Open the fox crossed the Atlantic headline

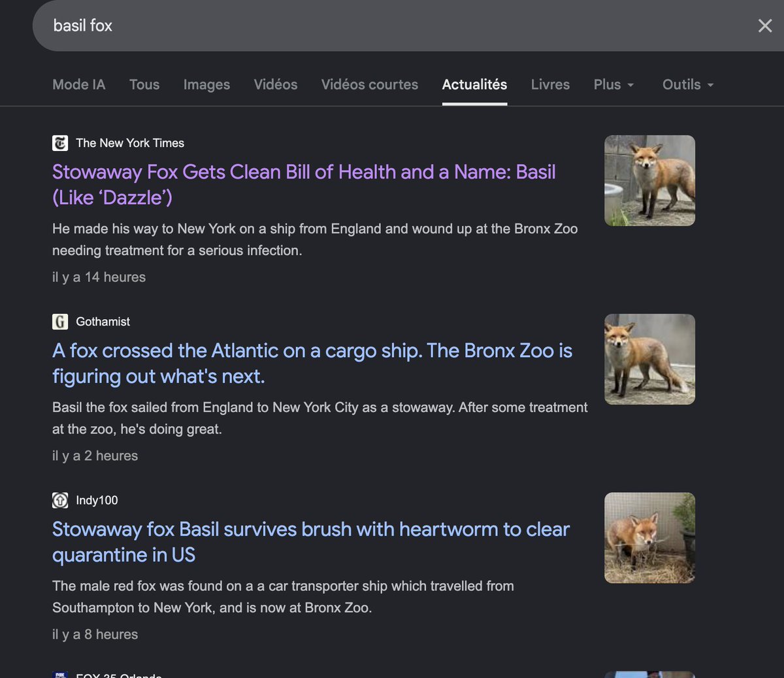(312, 363)
